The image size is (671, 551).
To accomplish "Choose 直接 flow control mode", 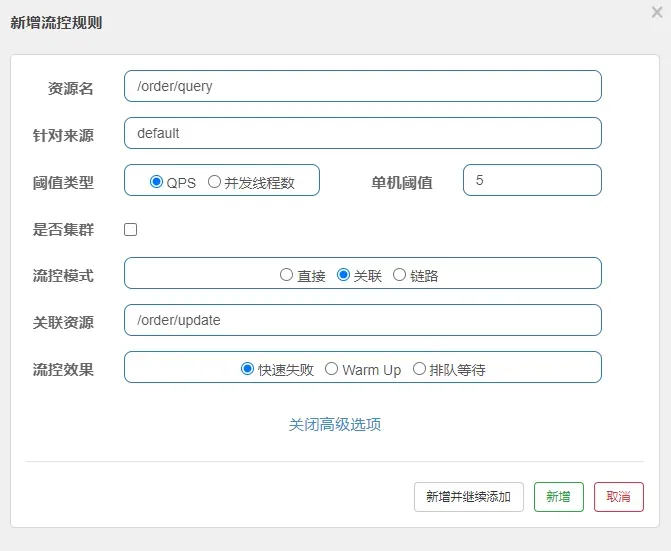I will point(287,275).
